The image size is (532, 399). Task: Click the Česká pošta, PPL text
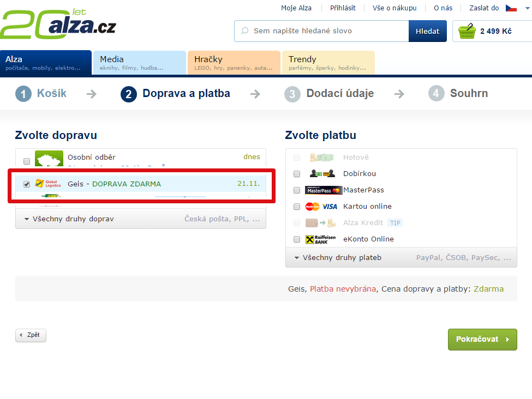(x=222, y=219)
